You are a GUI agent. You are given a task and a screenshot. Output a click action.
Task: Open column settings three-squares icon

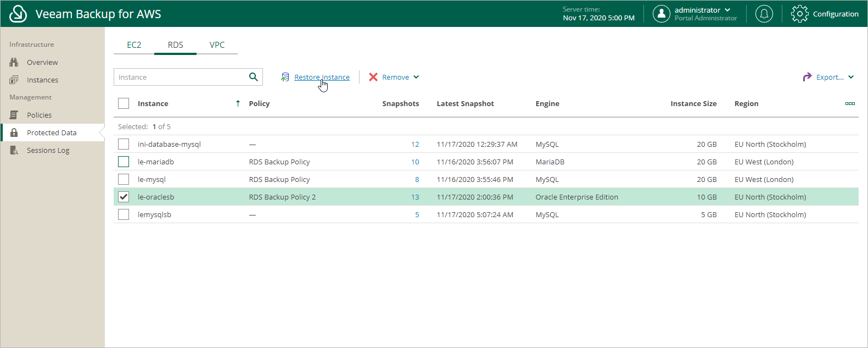850,103
